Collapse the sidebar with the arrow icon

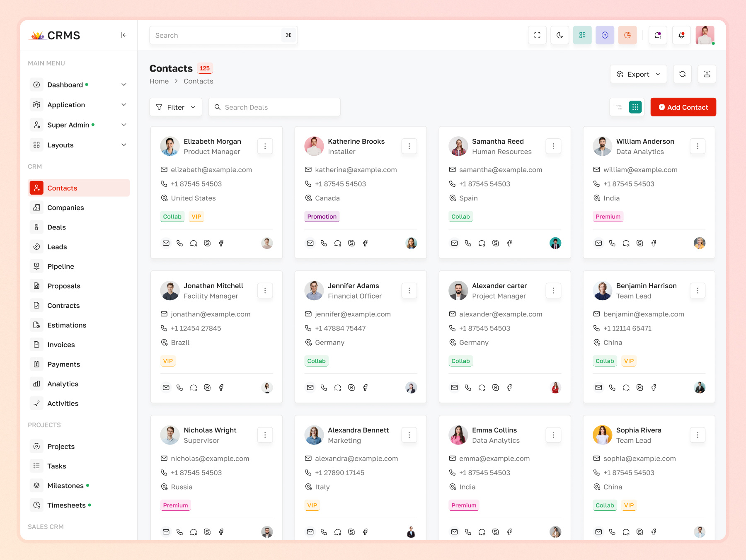pos(124,35)
